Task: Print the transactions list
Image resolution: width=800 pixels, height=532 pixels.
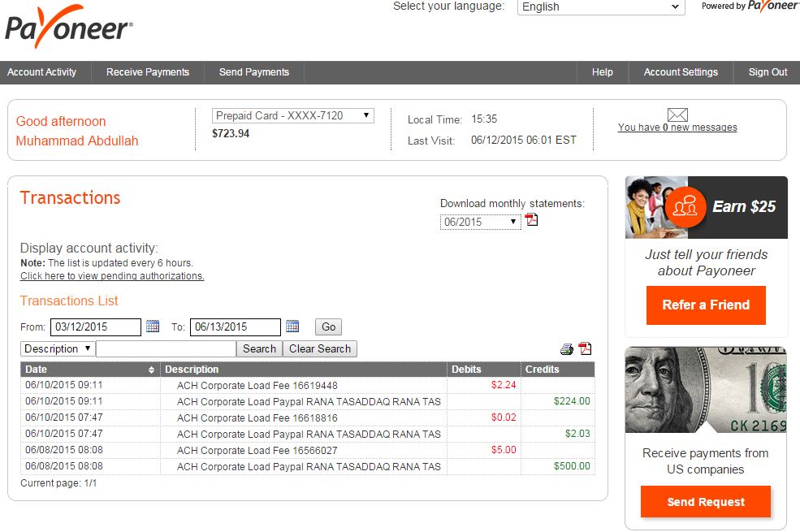Action: click(x=567, y=349)
